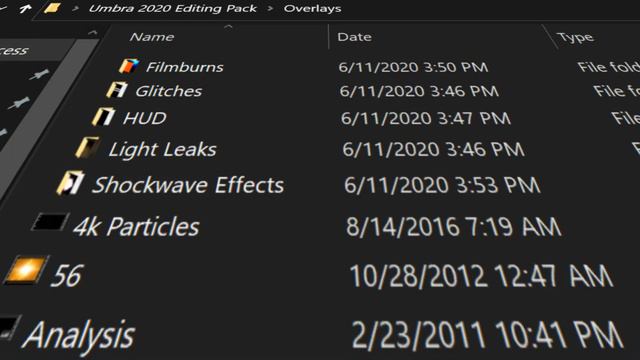Image resolution: width=640 pixels, height=360 pixels.
Task: Open the Filmburns folder icon
Action: (x=129, y=66)
